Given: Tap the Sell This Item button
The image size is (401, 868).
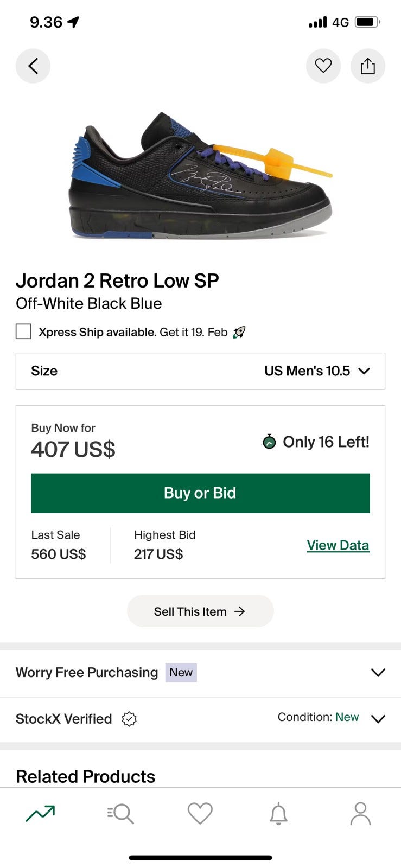Looking at the screenshot, I should click(x=200, y=611).
